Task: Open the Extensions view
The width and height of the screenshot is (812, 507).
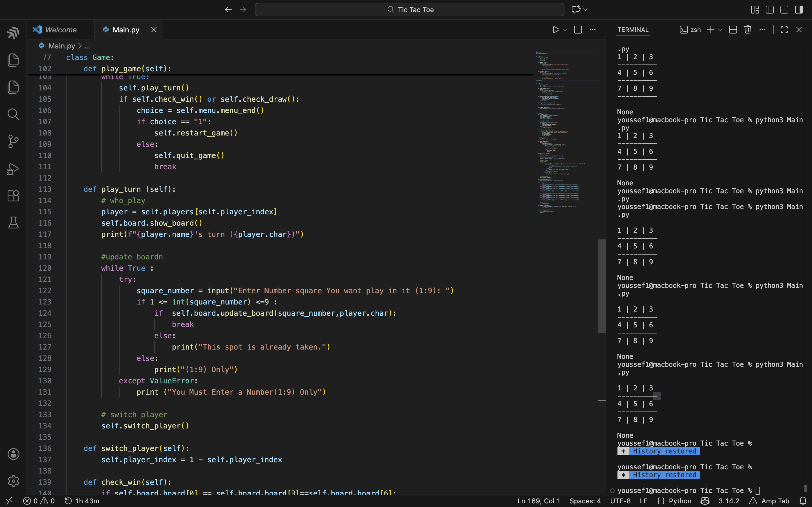Action: click(x=13, y=196)
